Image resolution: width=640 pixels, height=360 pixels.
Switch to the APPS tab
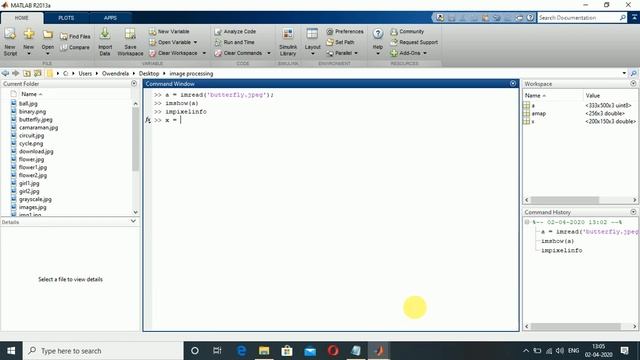click(110, 18)
